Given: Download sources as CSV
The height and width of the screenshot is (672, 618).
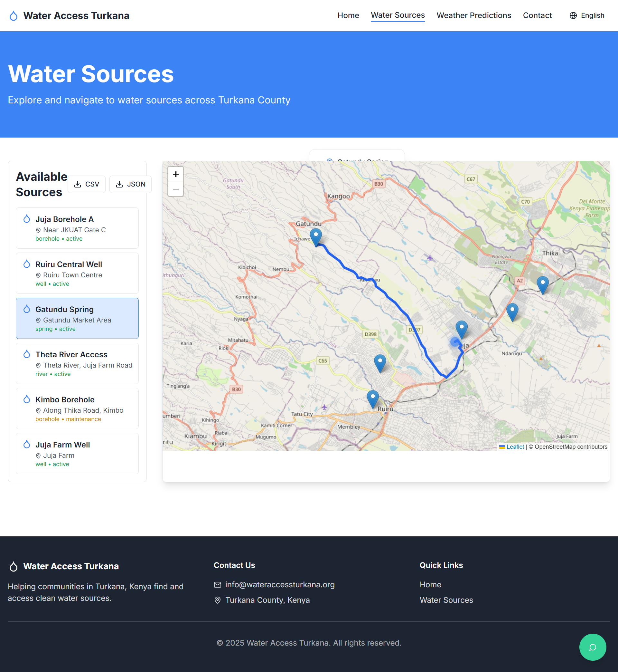Looking at the screenshot, I should pos(87,184).
